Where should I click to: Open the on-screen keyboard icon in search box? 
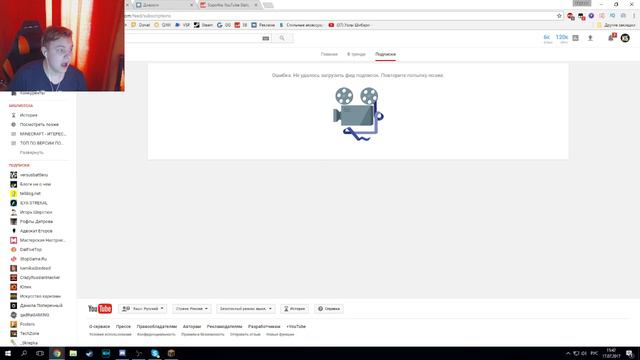[x=266, y=38]
